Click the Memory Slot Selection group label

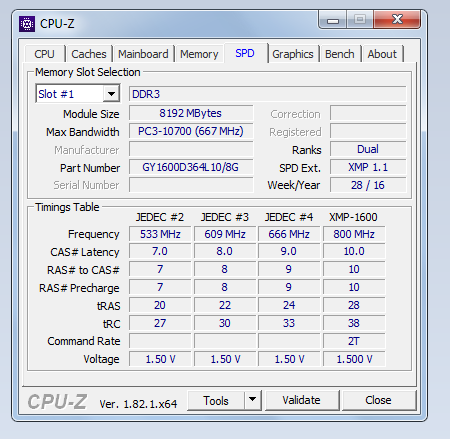[x=88, y=72]
